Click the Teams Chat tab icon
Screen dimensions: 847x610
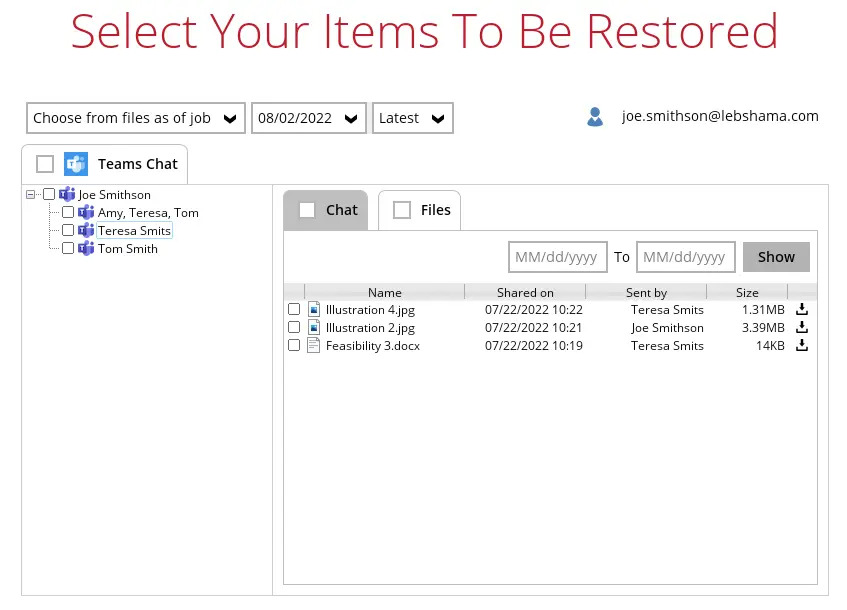[76, 164]
